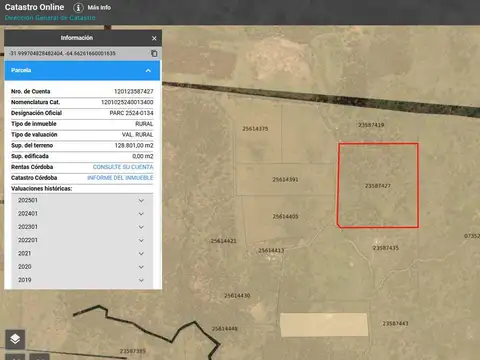Select parcel 23587419 on the map
480x360 pixels.
(371, 125)
